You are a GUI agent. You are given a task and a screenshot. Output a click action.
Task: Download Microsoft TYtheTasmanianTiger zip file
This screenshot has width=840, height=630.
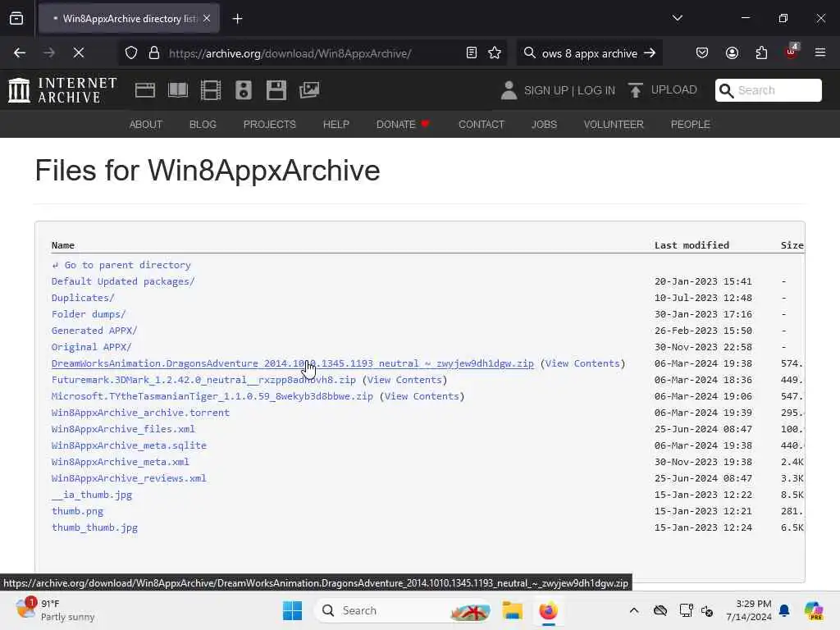pyautogui.click(x=212, y=396)
